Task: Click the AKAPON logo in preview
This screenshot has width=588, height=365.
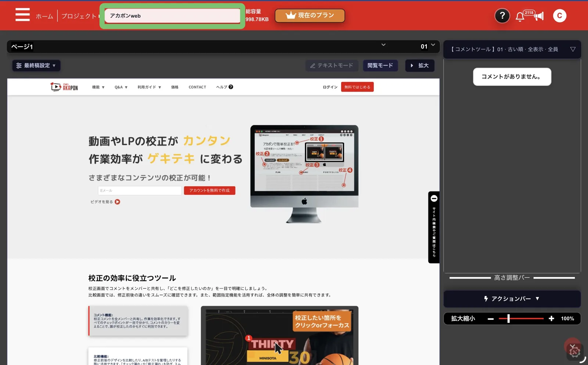Action: [64, 87]
